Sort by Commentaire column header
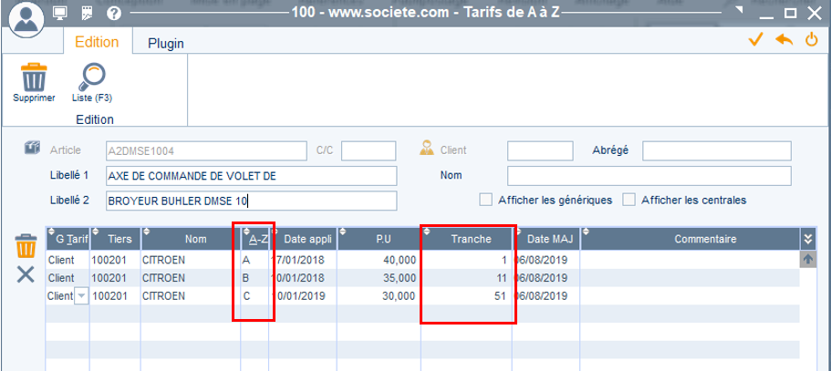 pos(691,239)
